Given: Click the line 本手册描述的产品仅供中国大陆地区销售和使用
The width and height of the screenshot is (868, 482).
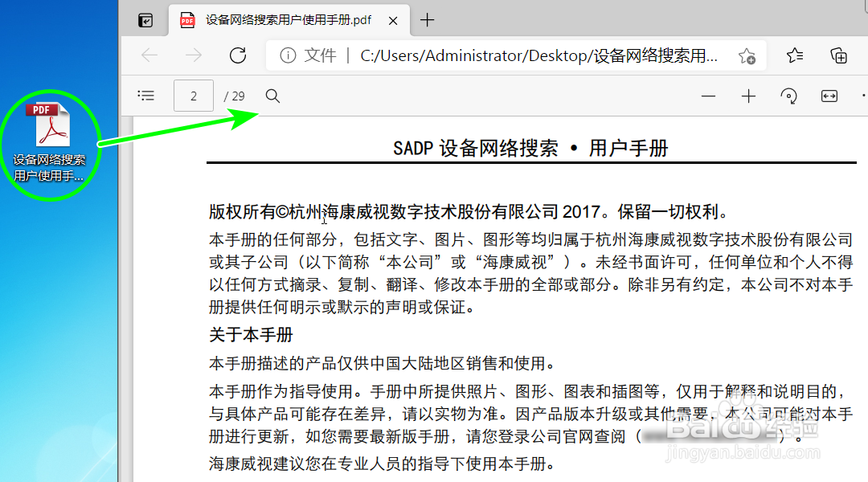Looking at the screenshot, I should [x=383, y=364].
